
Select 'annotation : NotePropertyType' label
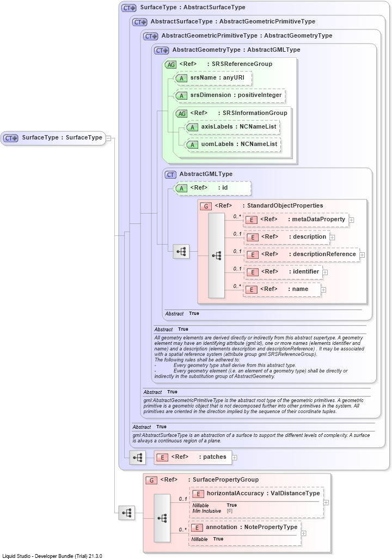click(x=252, y=527)
